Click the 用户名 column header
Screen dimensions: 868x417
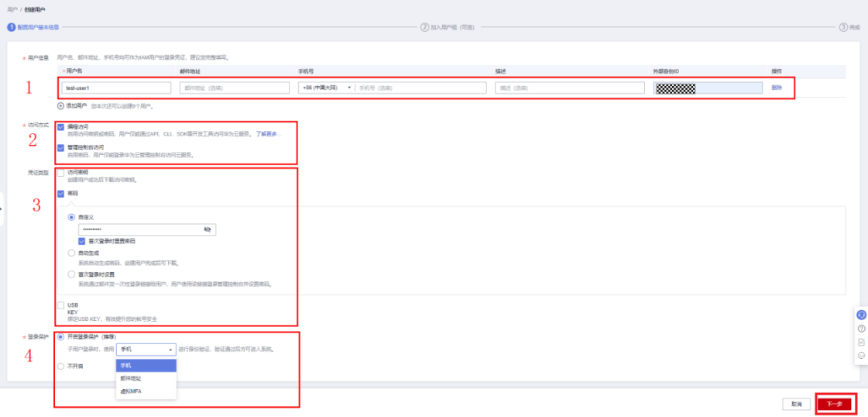click(x=74, y=71)
